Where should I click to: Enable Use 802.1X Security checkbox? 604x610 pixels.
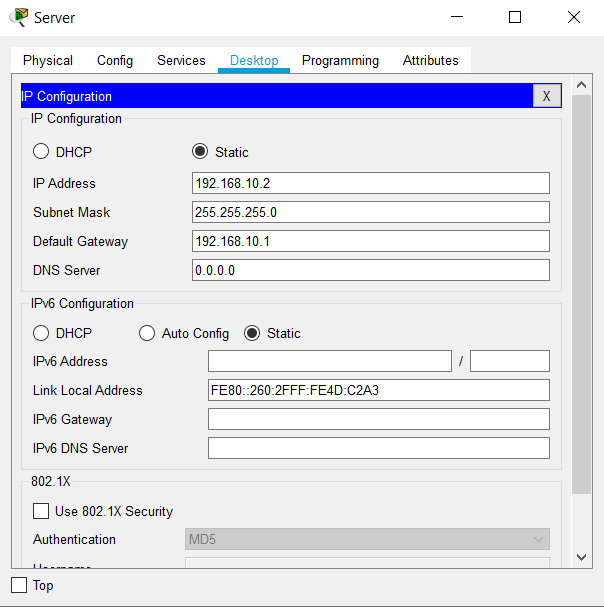(41, 511)
